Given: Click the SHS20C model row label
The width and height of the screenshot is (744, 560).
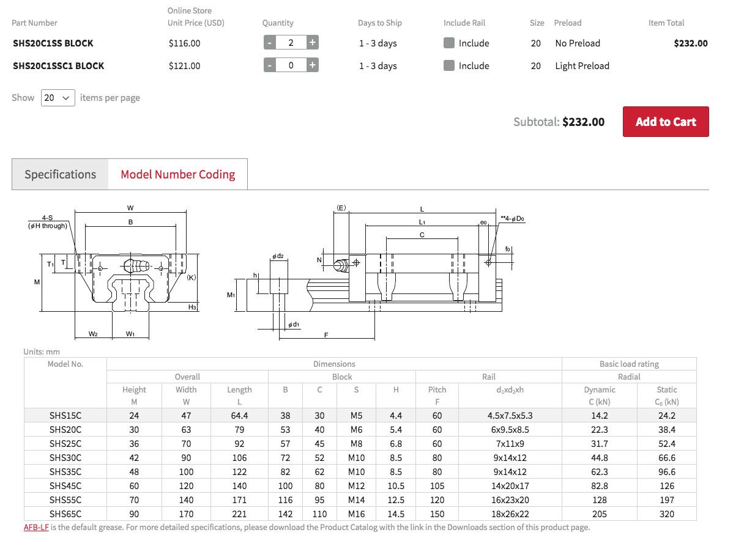Looking at the screenshot, I should tap(65, 430).
